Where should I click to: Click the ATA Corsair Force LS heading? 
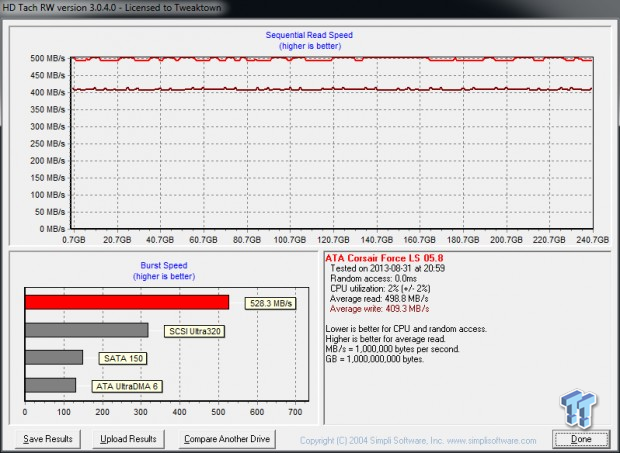click(x=384, y=258)
